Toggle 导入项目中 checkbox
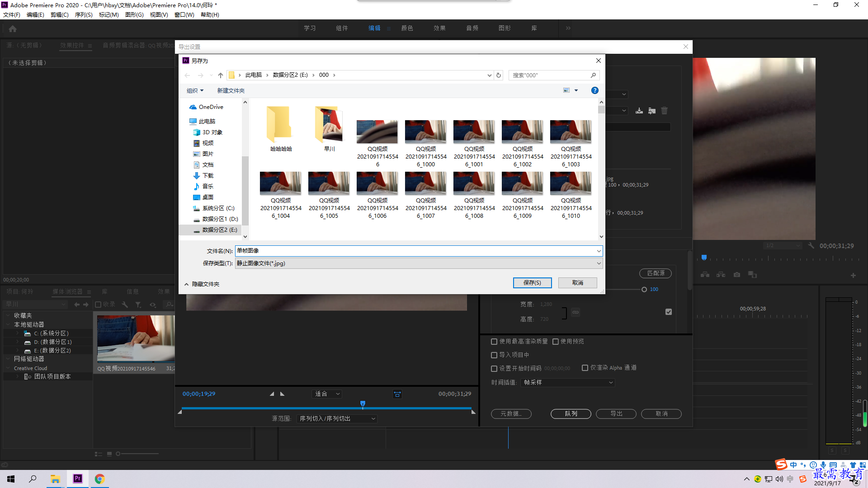The image size is (868, 488). click(494, 355)
